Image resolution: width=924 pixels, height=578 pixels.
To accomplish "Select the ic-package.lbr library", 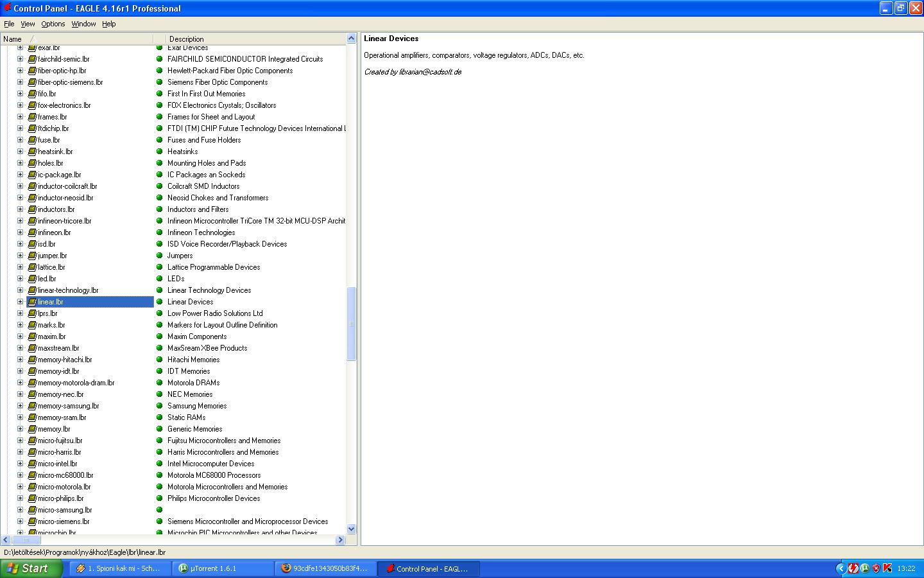I will coord(59,175).
